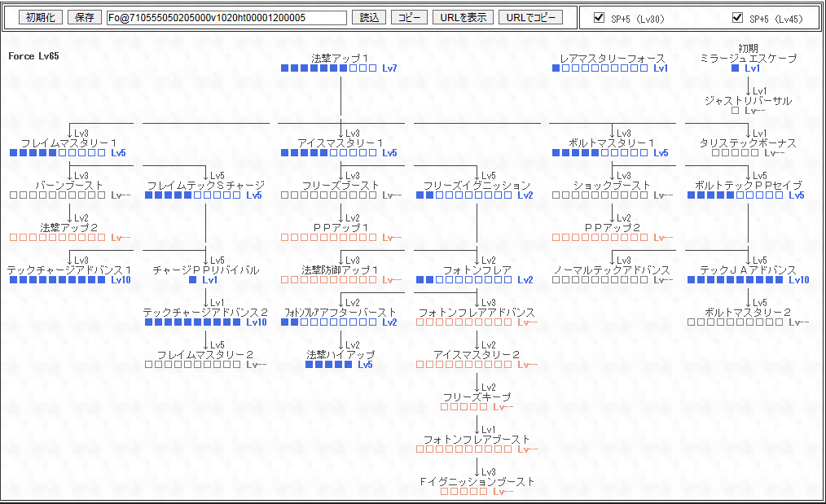
Task: Set level on the テックJAアドバンス level bar
Action: tap(736, 279)
